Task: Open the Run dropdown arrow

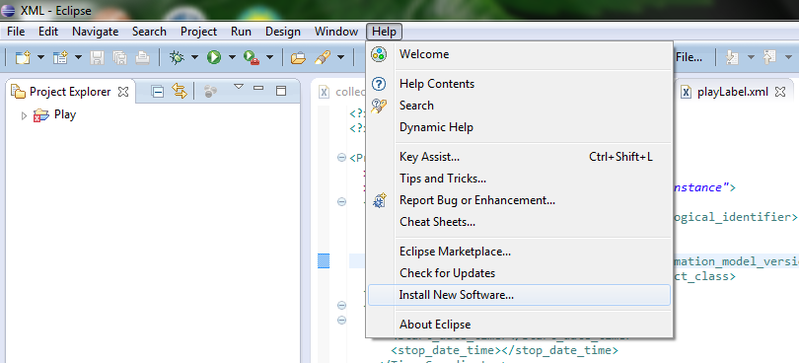Action: [x=232, y=58]
